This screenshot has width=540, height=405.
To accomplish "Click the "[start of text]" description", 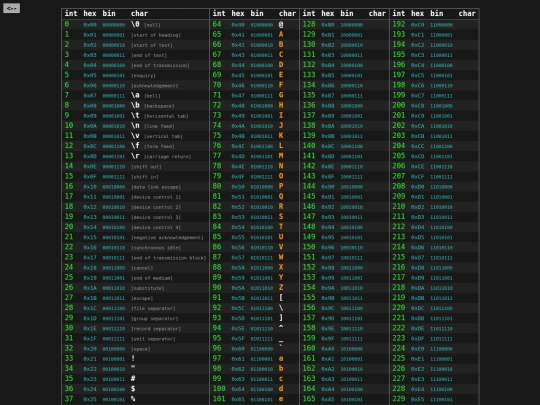I will (x=152, y=45).
